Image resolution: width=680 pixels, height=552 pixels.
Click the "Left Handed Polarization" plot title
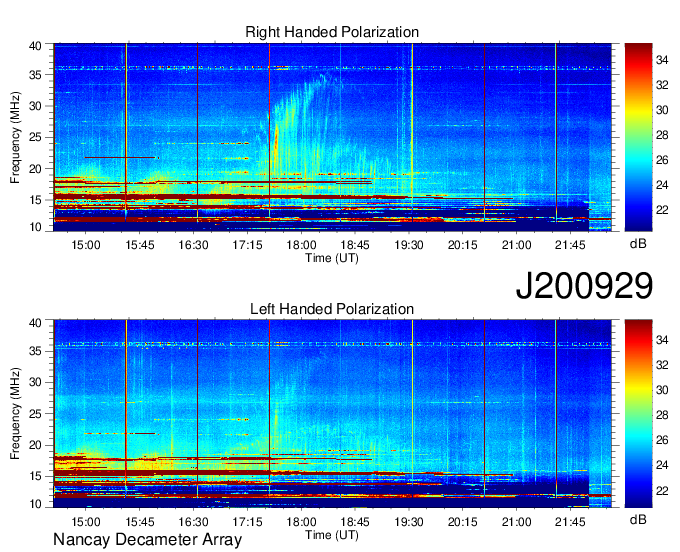point(332,309)
